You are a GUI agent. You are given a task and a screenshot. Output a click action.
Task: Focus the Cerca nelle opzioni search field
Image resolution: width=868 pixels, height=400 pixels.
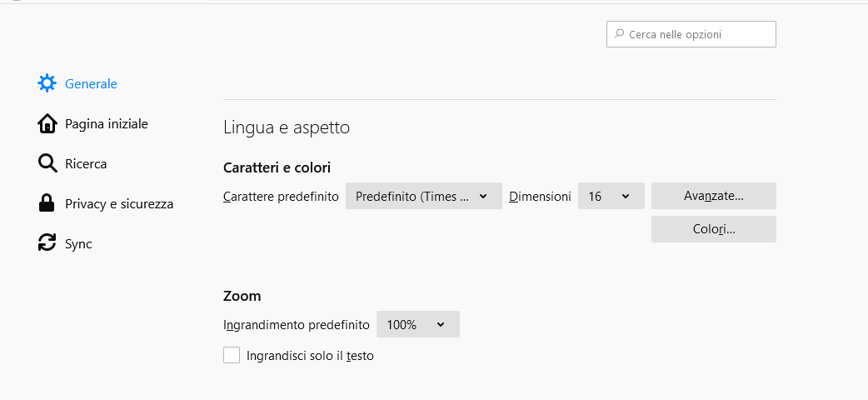[x=700, y=34]
